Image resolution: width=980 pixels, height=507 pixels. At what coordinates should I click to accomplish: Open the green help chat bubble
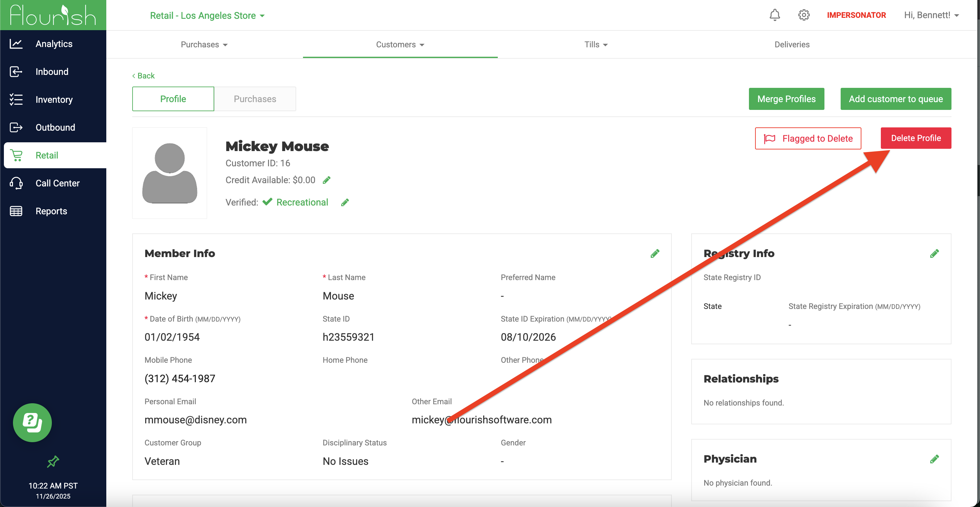point(32,422)
